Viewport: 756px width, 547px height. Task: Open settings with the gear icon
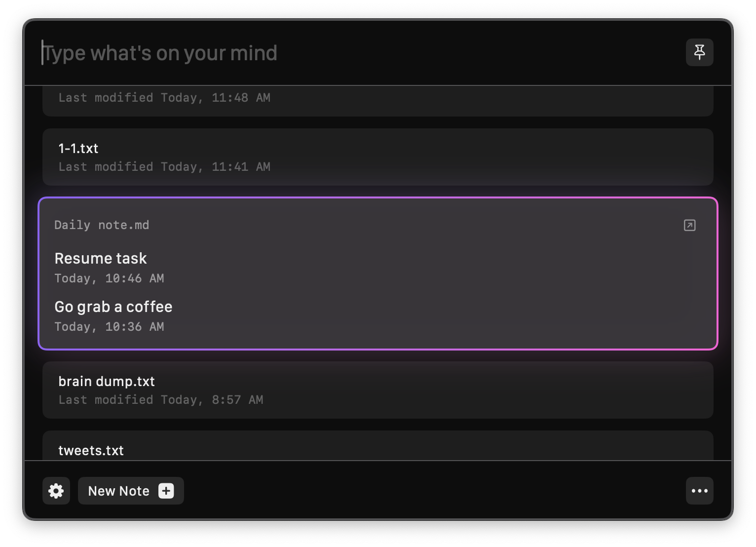(x=56, y=491)
